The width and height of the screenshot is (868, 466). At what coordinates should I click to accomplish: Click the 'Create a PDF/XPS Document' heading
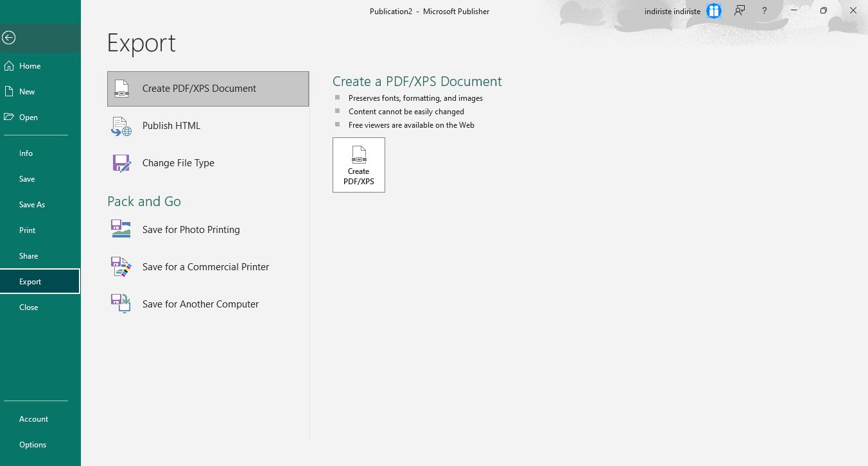[x=417, y=82]
